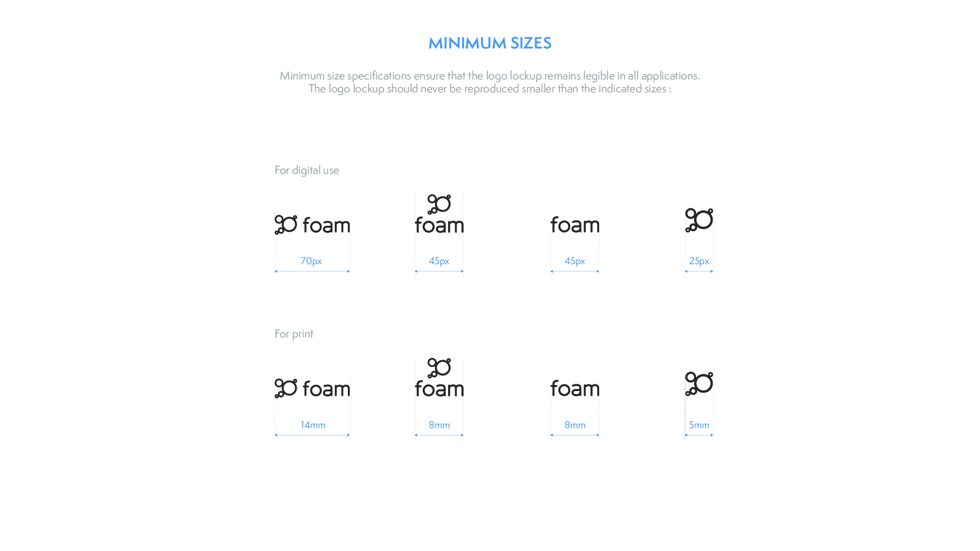
Task: Click the foam wordmark-only logo under digital use
Action: (x=575, y=225)
